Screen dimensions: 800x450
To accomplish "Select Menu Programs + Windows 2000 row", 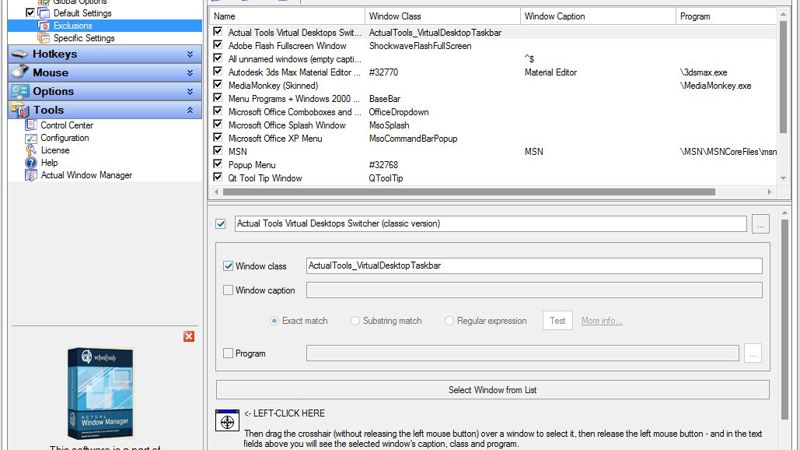I will click(x=493, y=98).
